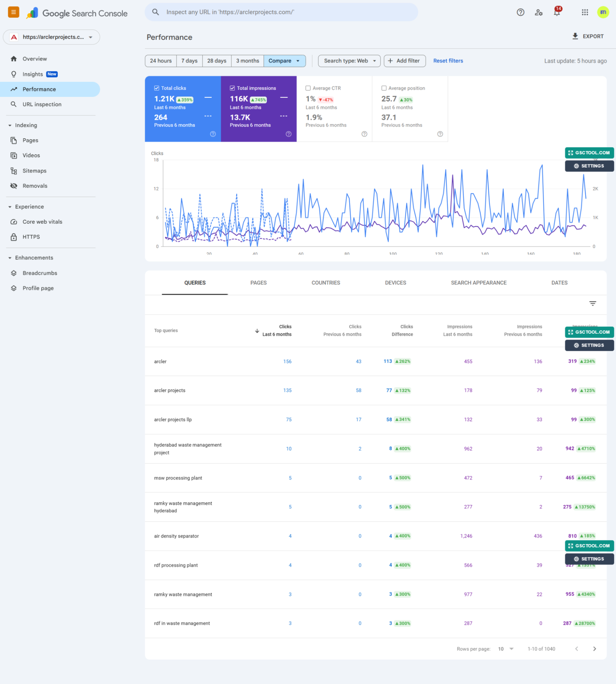
Task: Uncheck the Total clicks checkbox
Action: [x=157, y=88]
